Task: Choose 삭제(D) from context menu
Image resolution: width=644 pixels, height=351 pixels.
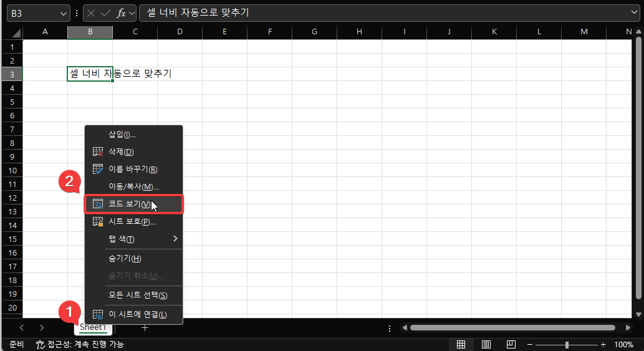Action: (133, 152)
